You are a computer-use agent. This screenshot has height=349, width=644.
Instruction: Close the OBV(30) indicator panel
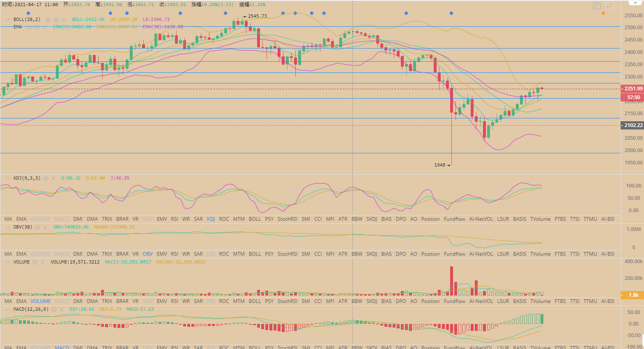click(45, 227)
